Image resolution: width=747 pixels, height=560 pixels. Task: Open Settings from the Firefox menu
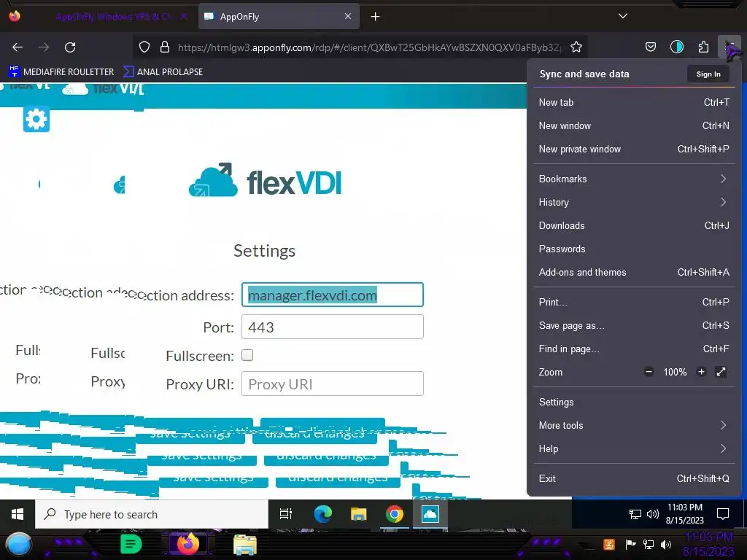(x=634, y=402)
